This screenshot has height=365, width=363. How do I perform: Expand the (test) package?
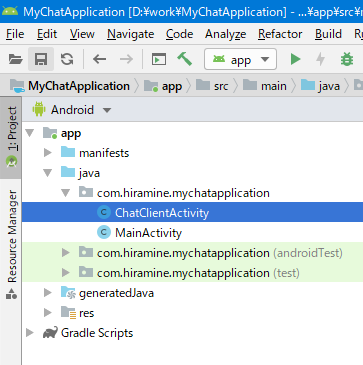[66, 273]
